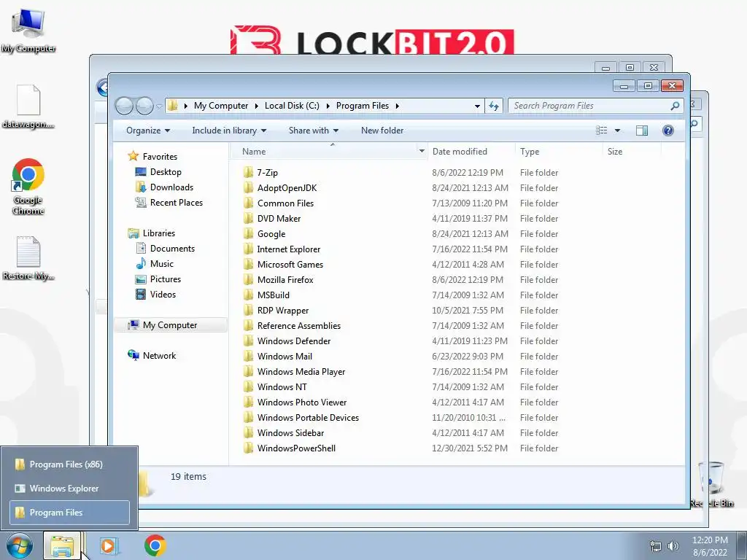Click the search magnifier icon
The image size is (747, 560).
[x=675, y=106]
